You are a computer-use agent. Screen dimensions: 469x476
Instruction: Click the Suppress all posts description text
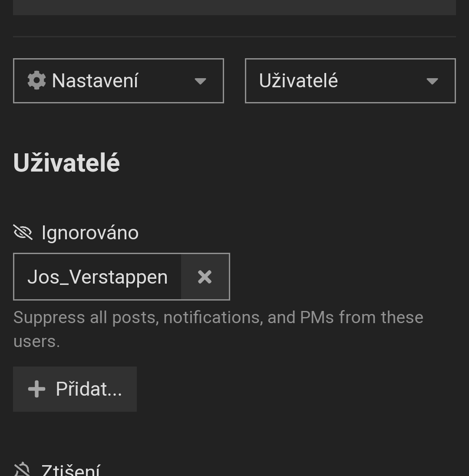218,329
